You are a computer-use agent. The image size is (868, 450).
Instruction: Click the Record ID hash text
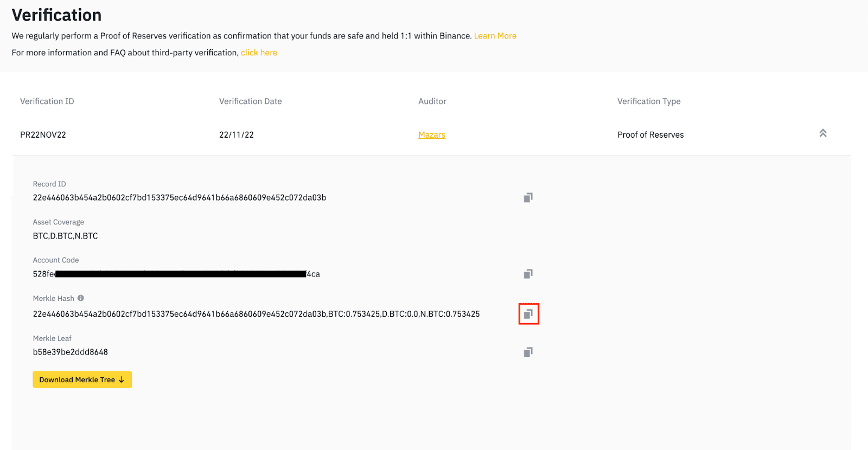[x=179, y=198]
